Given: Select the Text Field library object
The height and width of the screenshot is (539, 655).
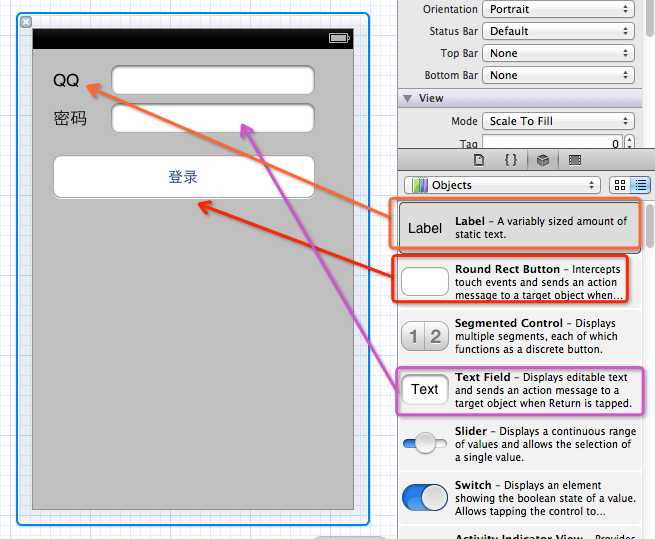Looking at the screenshot, I should click(x=519, y=389).
